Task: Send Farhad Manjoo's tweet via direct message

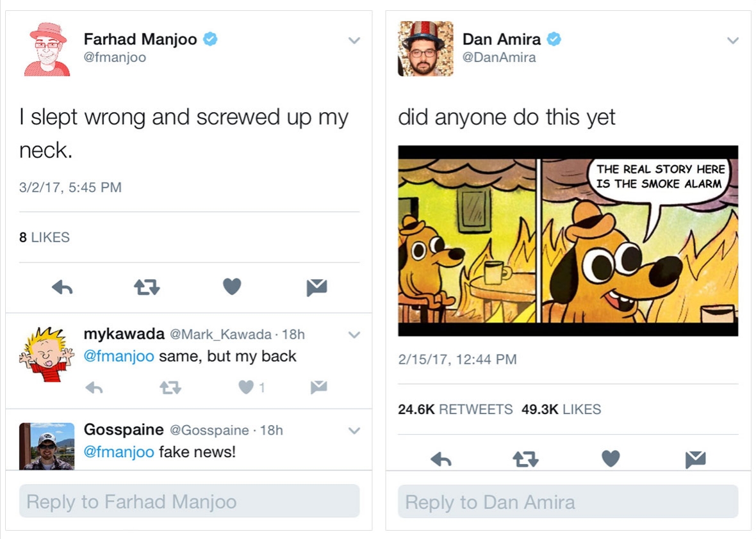Action: tap(316, 288)
